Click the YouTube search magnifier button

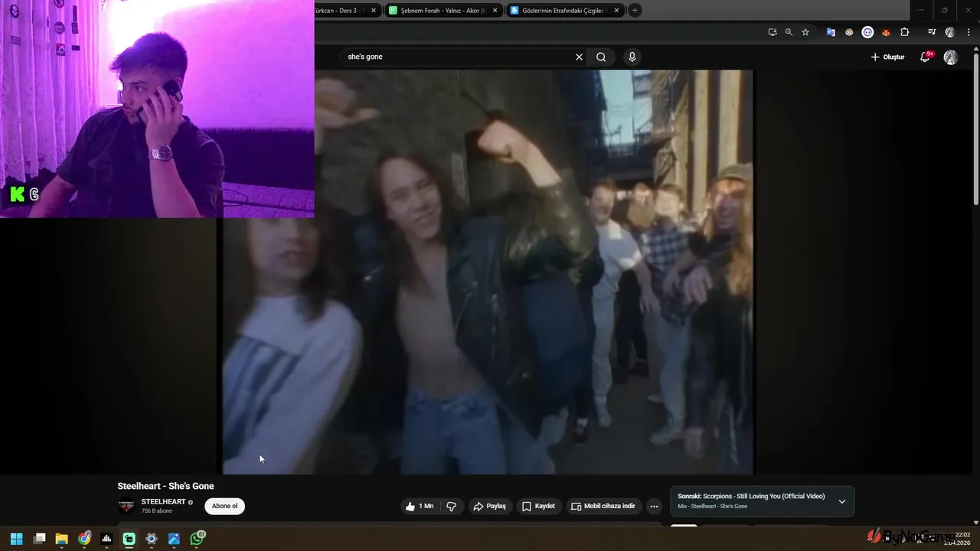(601, 57)
